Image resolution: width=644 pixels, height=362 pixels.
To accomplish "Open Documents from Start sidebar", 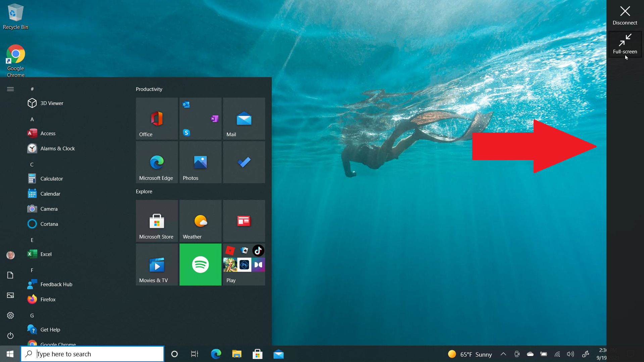I will point(10,275).
